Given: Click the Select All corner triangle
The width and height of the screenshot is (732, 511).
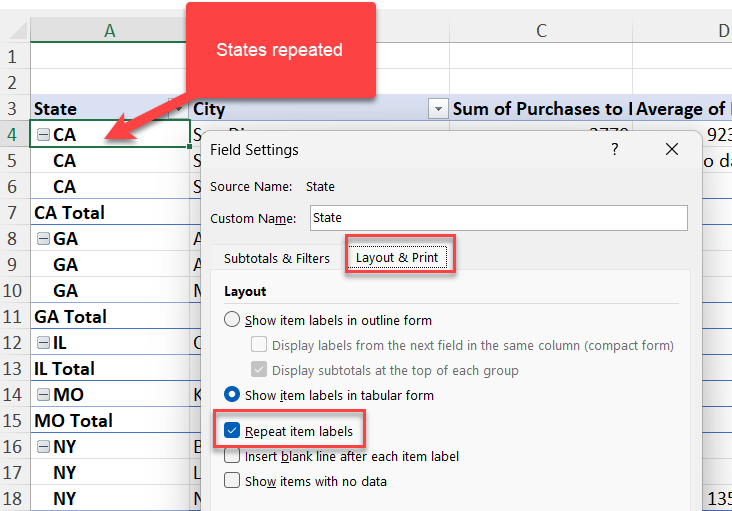Looking at the screenshot, I should [x=19, y=31].
